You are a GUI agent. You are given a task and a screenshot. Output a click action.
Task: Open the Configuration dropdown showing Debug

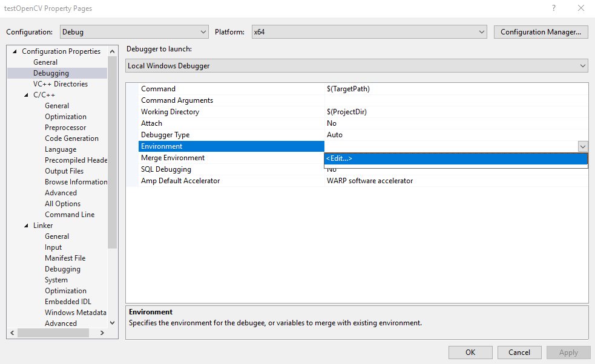coord(134,32)
